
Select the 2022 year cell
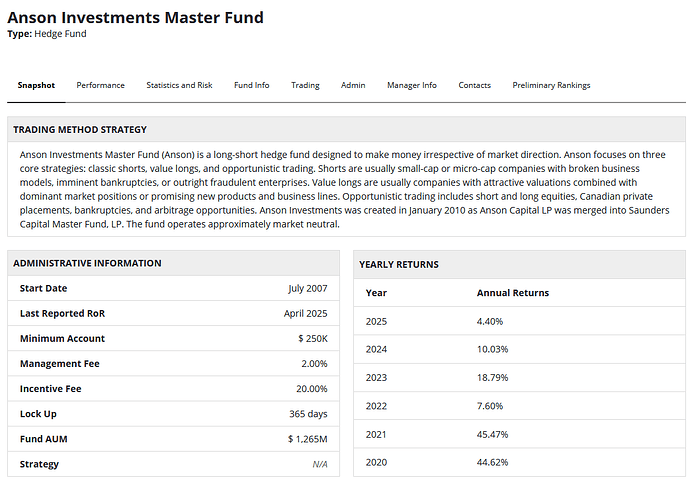(x=376, y=406)
